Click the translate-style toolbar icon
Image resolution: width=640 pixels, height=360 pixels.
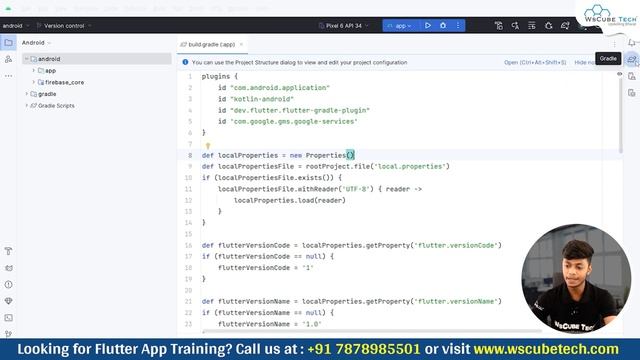click(515, 26)
